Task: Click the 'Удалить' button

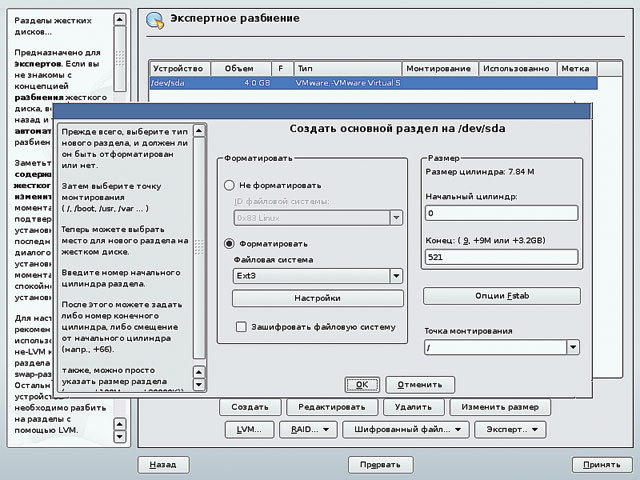Action: [x=413, y=407]
